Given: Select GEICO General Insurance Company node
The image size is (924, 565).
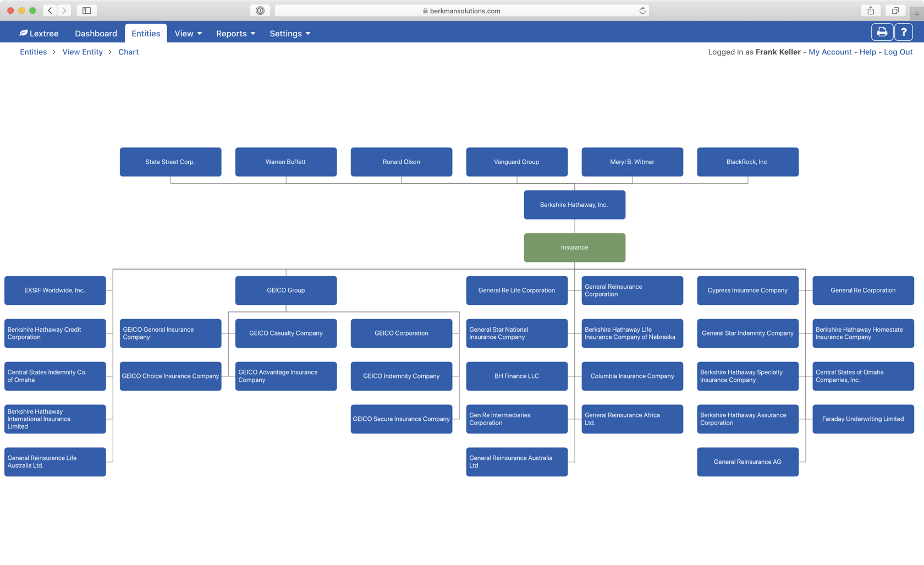Looking at the screenshot, I should 170,333.
